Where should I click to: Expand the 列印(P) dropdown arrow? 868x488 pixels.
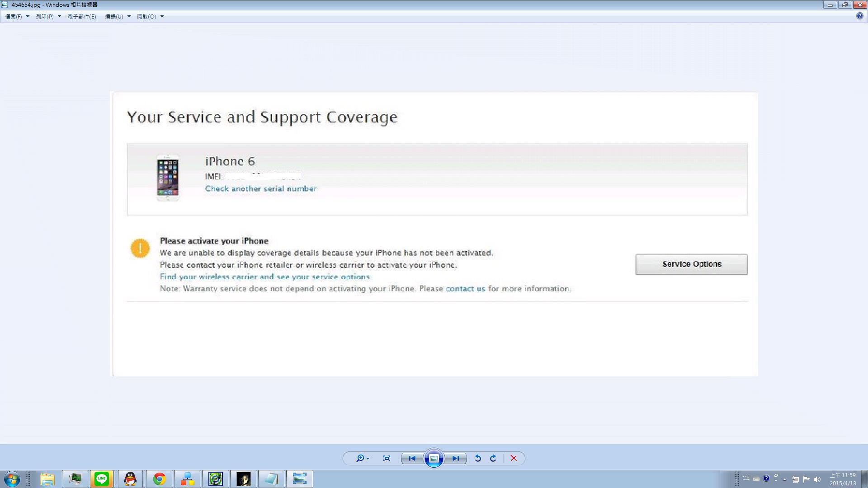[59, 16]
